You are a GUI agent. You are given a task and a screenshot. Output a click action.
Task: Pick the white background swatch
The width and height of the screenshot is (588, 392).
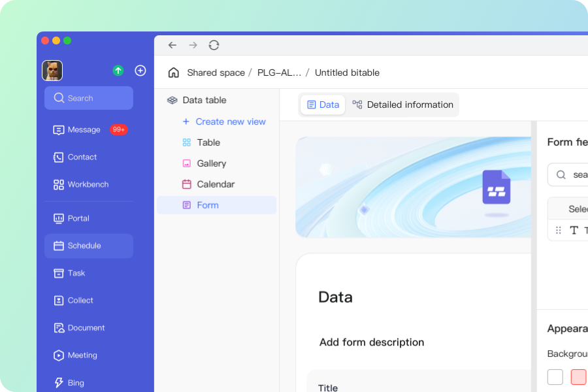tap(555, 377)
